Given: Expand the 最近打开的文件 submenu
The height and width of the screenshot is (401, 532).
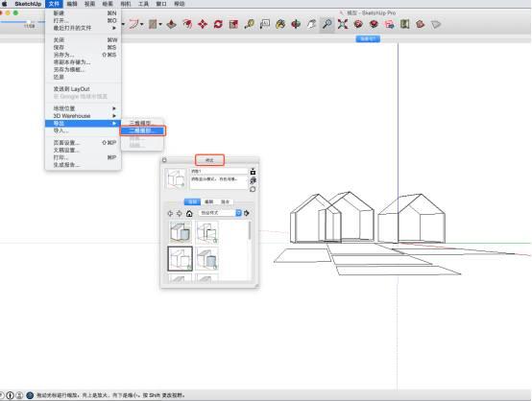Looking at the screenshot, I should point(85,28).
